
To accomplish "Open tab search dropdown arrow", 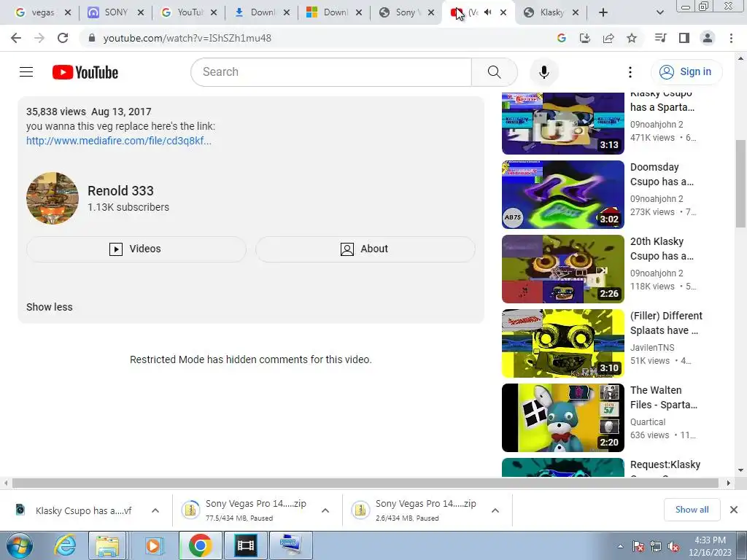I will point(659,12).
